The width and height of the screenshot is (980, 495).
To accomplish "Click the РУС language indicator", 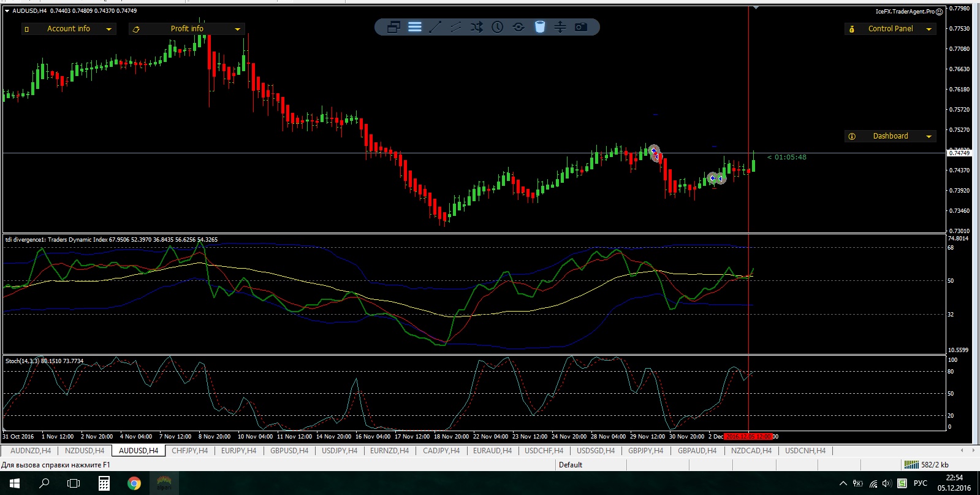I will pyautogui.click(x=920, y=483).
